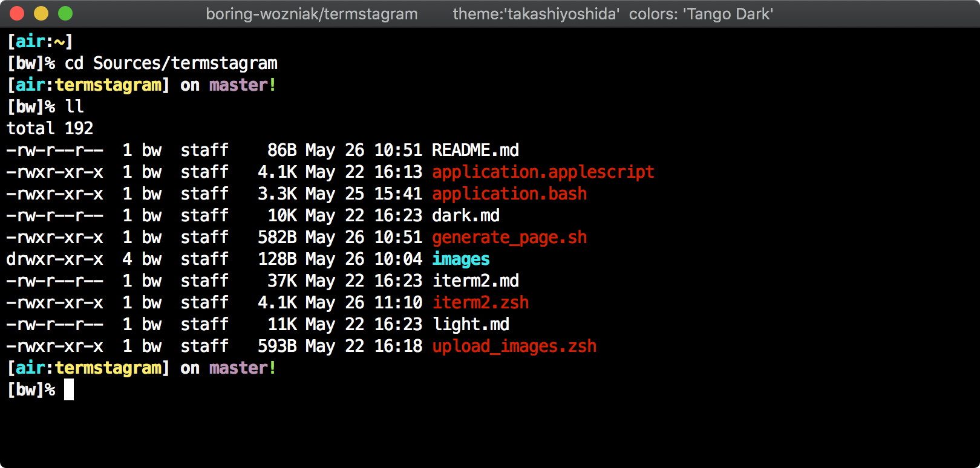
Task: Maximize the terminal with the green button
Action: (x=65, y=13)
